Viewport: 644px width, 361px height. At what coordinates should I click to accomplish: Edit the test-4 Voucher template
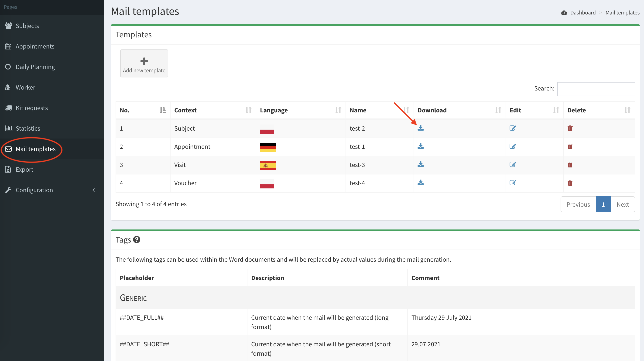click(513, 183)
